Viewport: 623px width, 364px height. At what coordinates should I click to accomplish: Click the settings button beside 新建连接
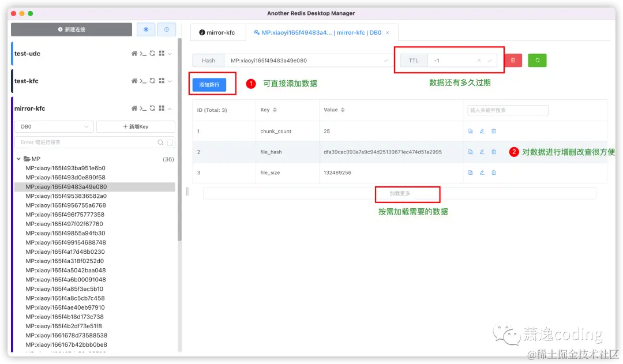pos(146,29)
